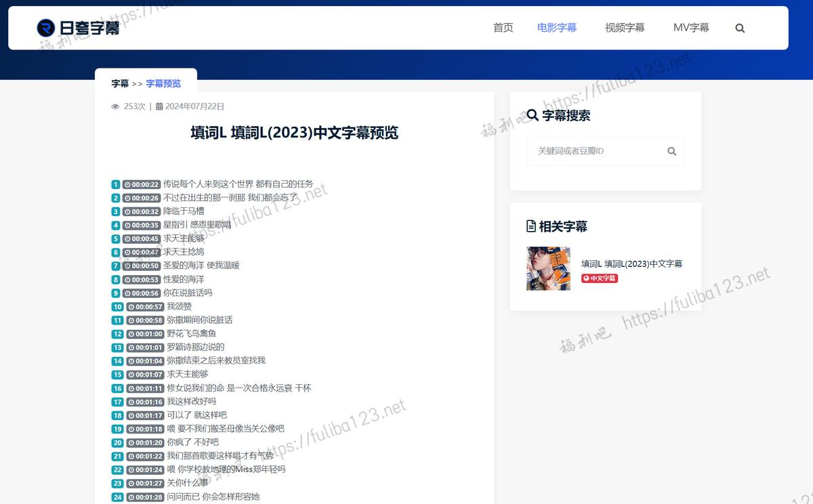Open the 首页 menu item

503,28
